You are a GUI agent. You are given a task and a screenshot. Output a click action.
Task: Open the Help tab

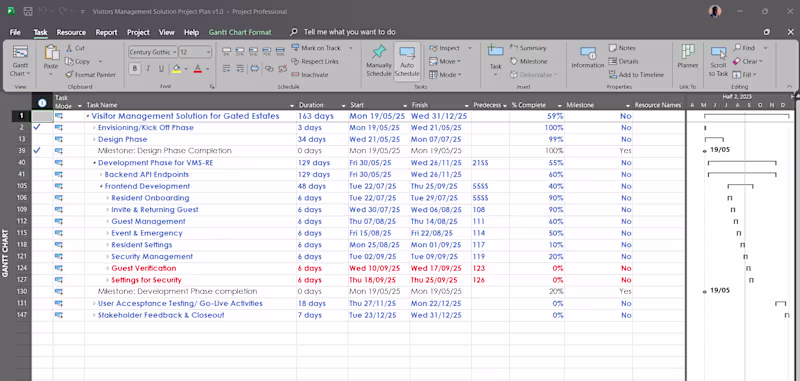point(191,32)
